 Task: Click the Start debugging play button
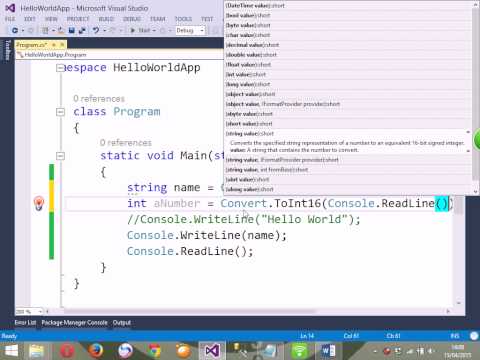click(x=132, y=30)
